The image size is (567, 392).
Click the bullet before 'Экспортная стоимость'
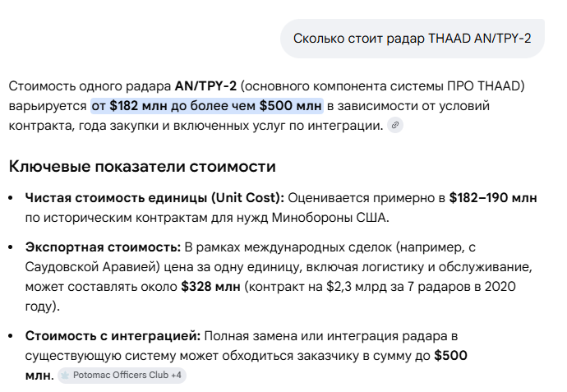tap(11, 247)
